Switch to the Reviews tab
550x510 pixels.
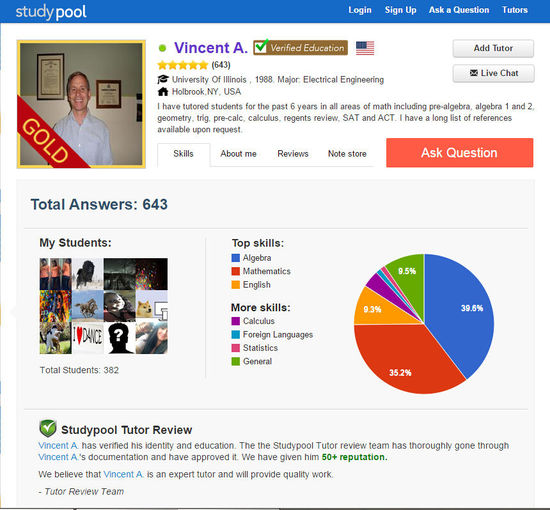(x=293, y=154)
